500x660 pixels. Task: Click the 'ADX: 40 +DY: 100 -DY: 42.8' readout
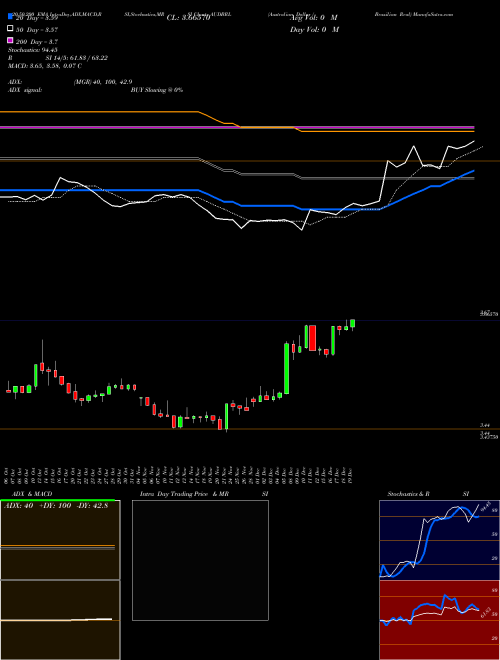56,506
